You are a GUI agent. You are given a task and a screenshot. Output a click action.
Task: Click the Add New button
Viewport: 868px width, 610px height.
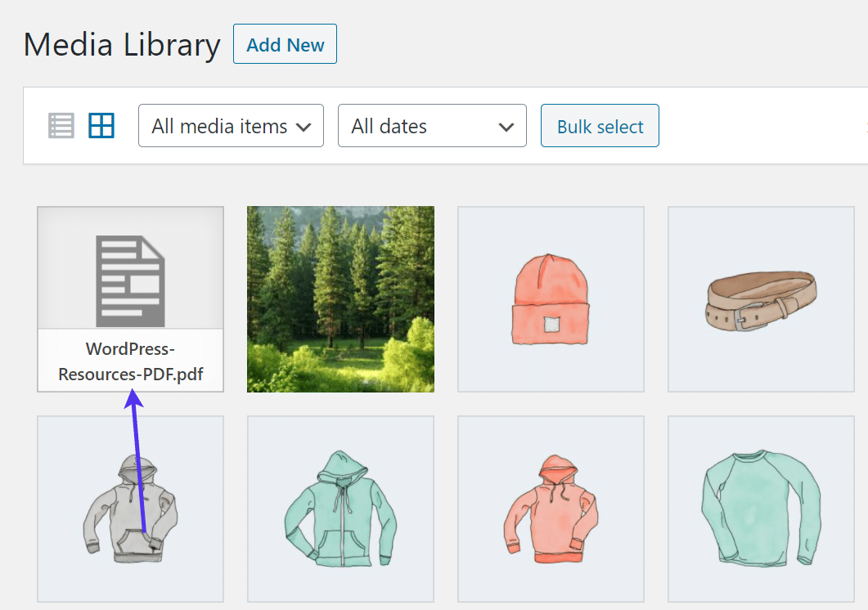285,44
